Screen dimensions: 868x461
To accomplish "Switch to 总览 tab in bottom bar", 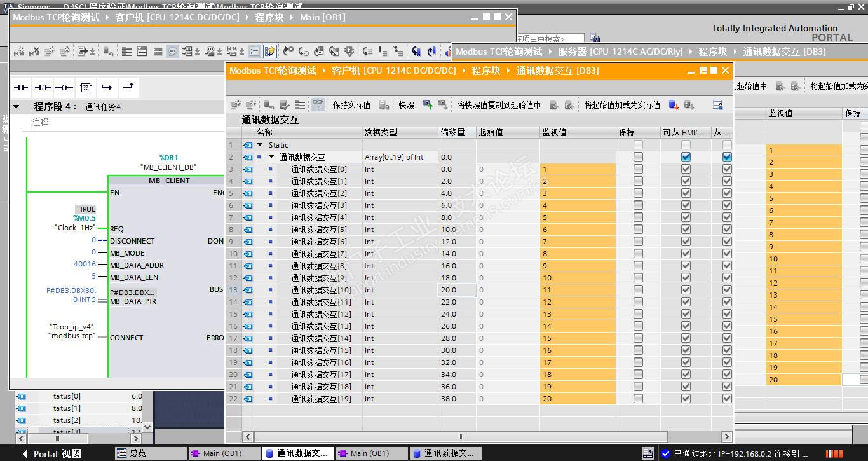I will point(151,453).
